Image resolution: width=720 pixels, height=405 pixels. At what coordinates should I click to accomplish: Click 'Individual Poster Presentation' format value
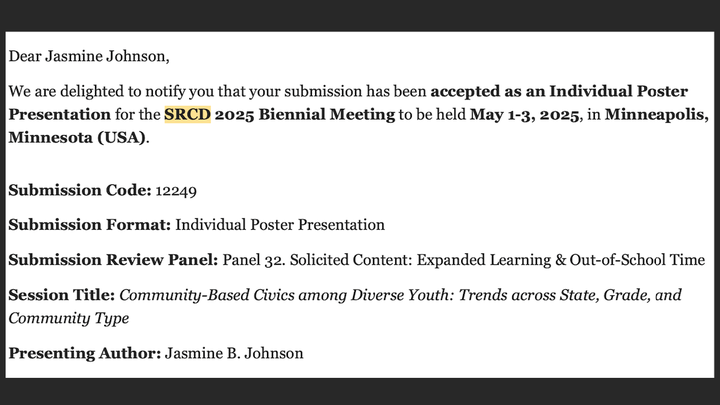(x=280, y=225)
